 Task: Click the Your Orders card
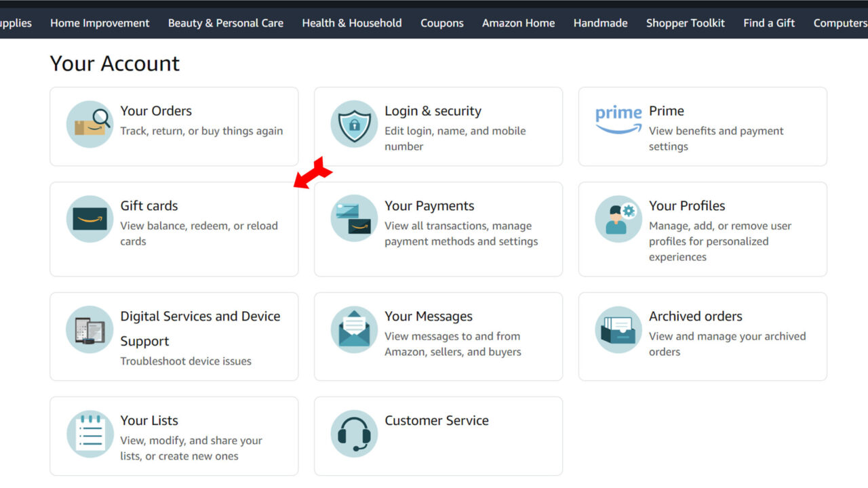pyautogui.click(x=174, y=125)
